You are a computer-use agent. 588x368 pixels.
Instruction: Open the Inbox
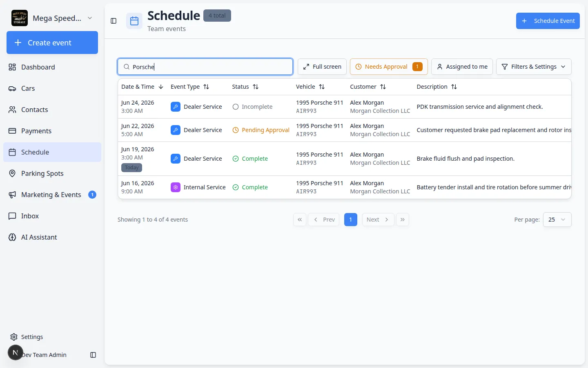click(x=52, y=216)
